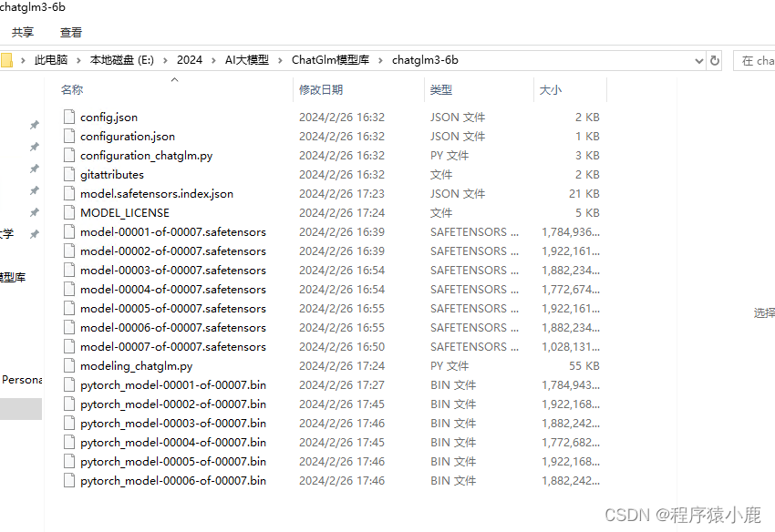Click the model-00002-of-00007.safetensors file icon
Image resolution: width=775 pixels, height=532 pixels.
point(69,251)
